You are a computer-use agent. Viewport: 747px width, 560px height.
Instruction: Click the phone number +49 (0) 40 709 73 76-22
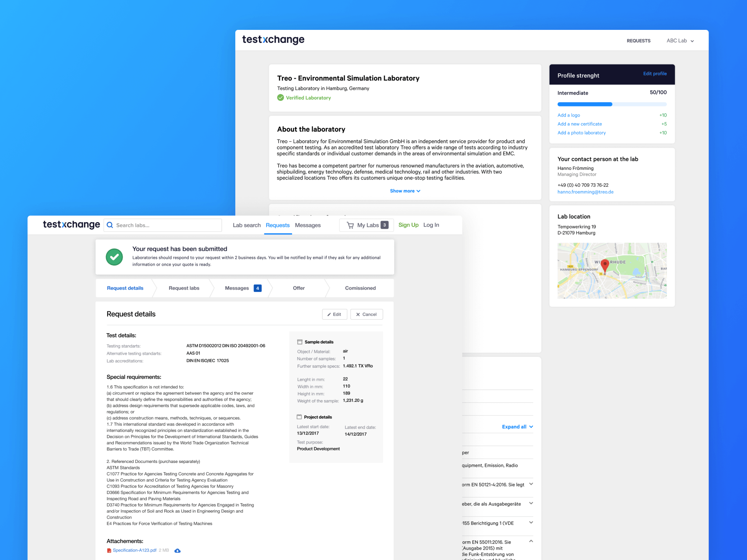(x=583, y=185)
